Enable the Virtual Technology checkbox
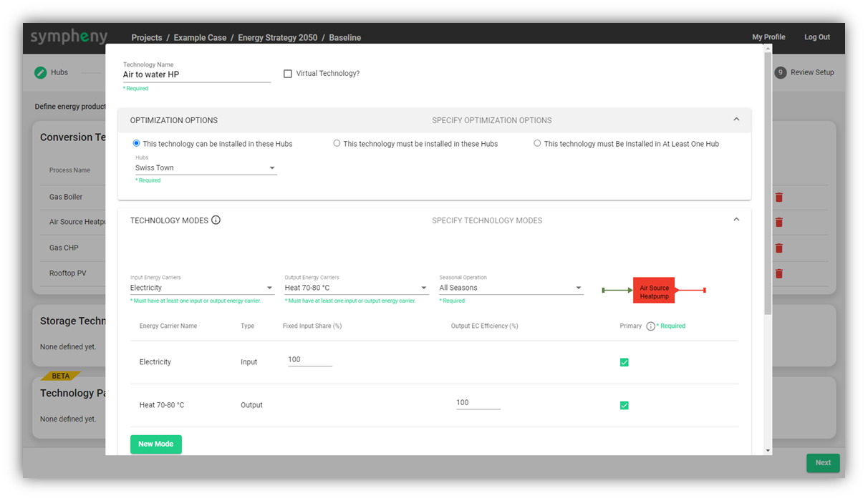This screenshot has height=501, width=868. point(288,74)
